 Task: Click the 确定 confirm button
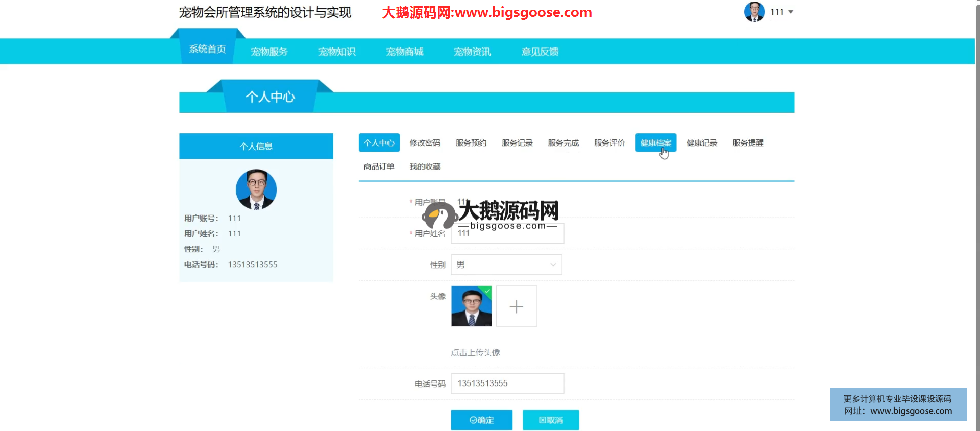click(481, 420)
